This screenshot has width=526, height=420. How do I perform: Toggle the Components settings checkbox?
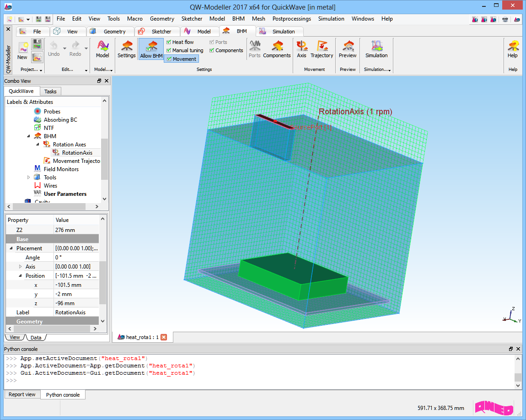212,50
